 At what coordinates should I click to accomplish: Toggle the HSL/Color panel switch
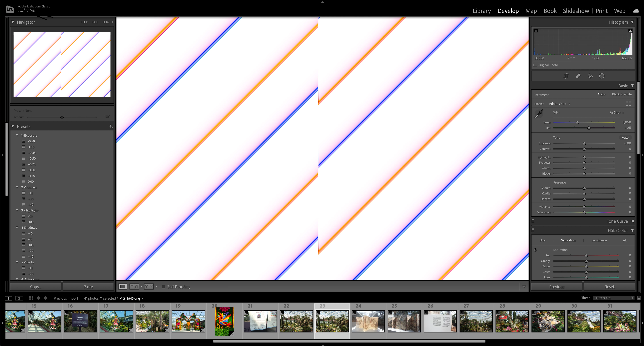pyautogui.click(x=533, y=230)
